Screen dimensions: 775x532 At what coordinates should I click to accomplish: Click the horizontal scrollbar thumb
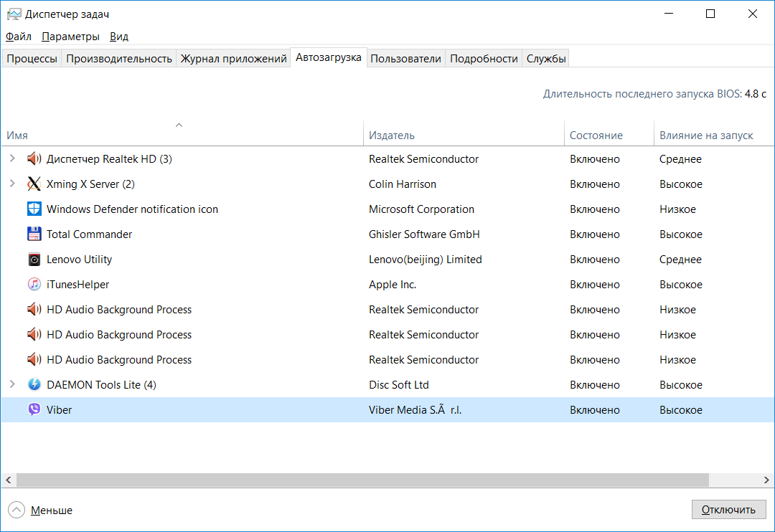tap(362, 480)
